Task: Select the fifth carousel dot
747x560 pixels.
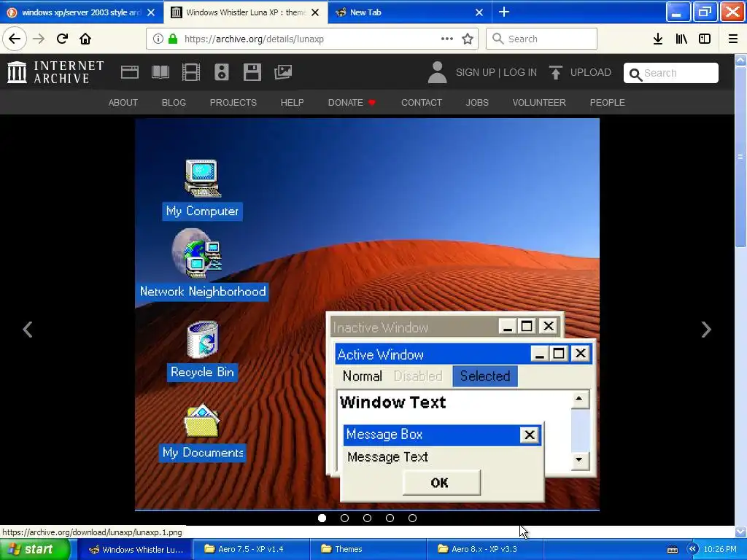Action: click(413, 518)
